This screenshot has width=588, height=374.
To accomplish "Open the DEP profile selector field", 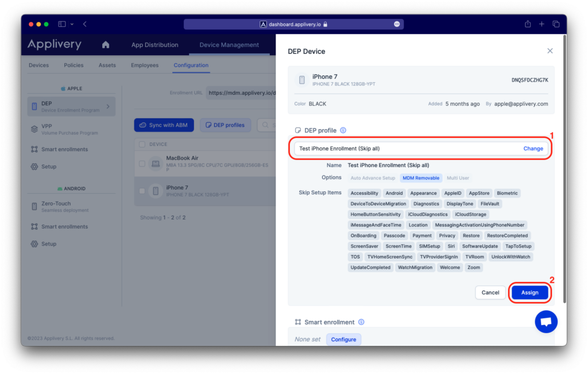I will coord(421,149).
